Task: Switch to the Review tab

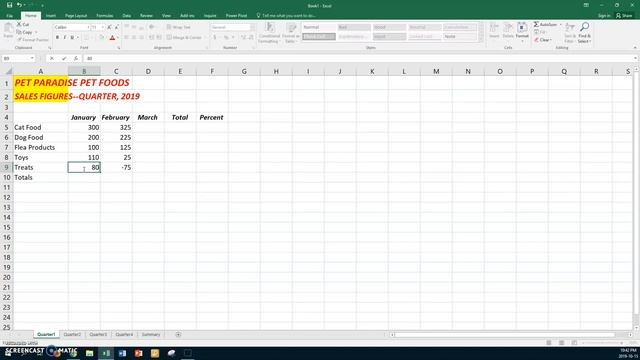Action: 146,16
